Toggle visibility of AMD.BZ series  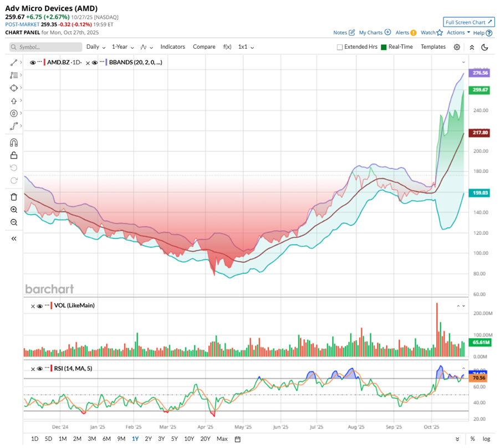tap(33, 63)
